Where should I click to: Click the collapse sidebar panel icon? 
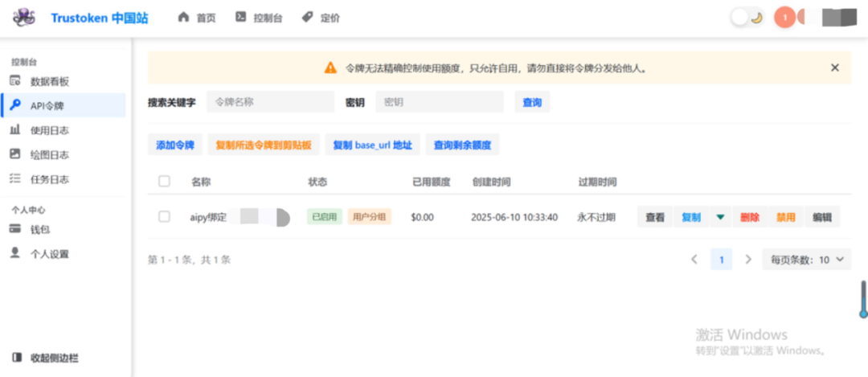[17, 358]
